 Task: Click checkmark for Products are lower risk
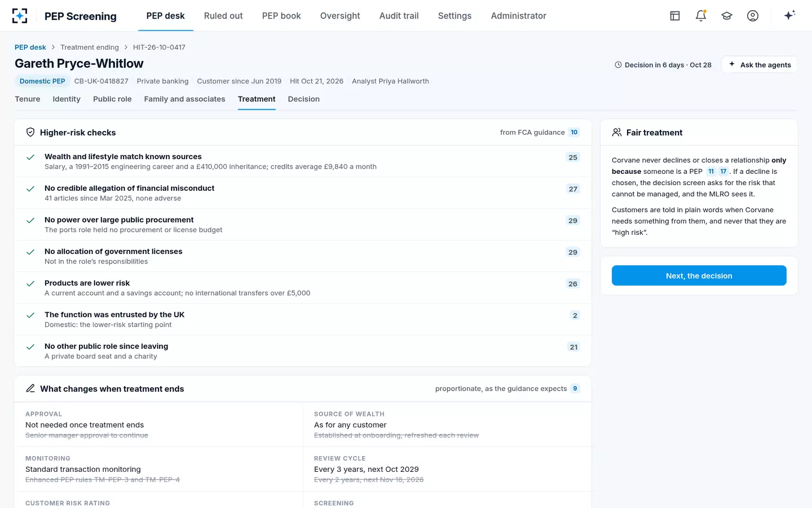[30, 284]
